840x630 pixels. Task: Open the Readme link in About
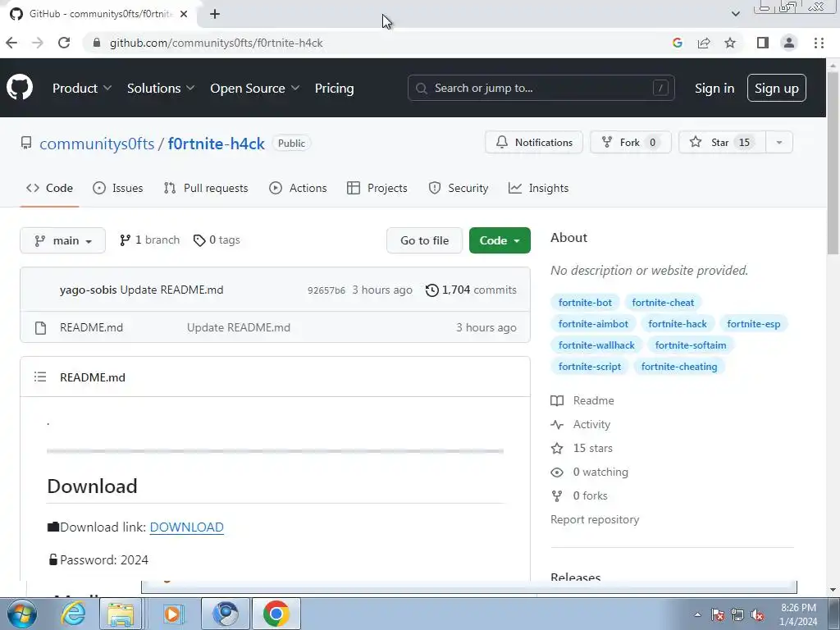click(x=582, y=400)
